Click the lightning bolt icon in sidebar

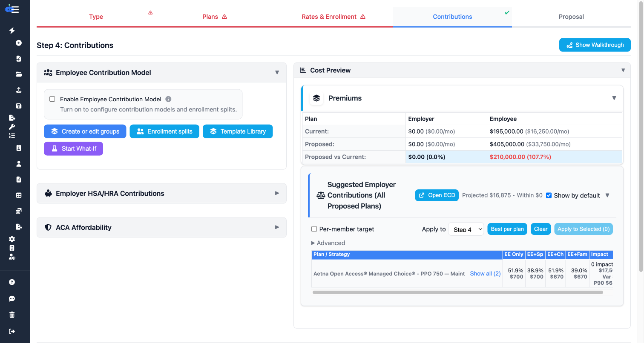click(12, 31)
